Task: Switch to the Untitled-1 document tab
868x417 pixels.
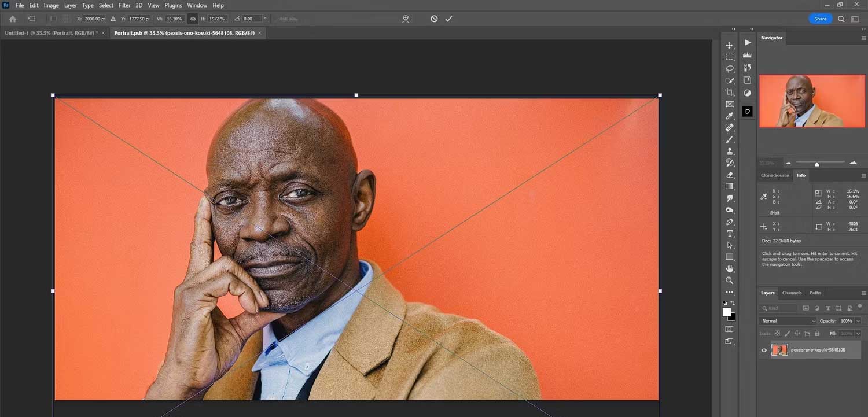Action: [x=51, y=33]
